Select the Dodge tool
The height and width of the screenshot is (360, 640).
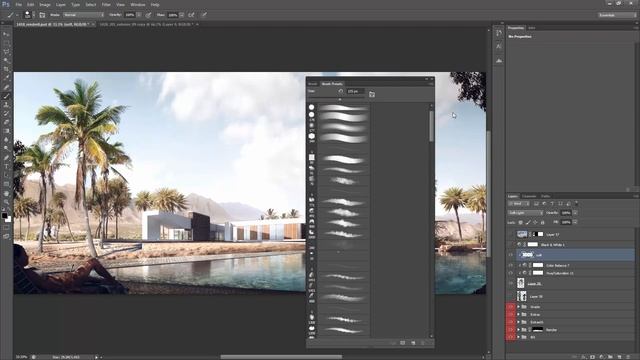point(6,148)
